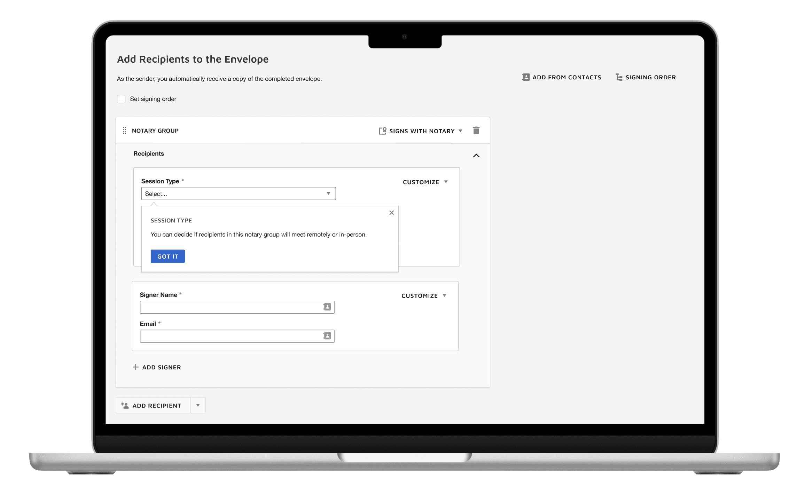Click the Add From Contacts address book icon
Image resolution: width=812 pixels, height=504 pixels.
(x=526, y=77)
